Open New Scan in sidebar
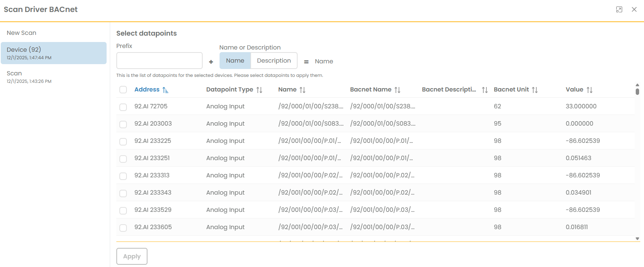Image resolution: width=644 pixels, height=267 pixels. (x=21, y=33)
